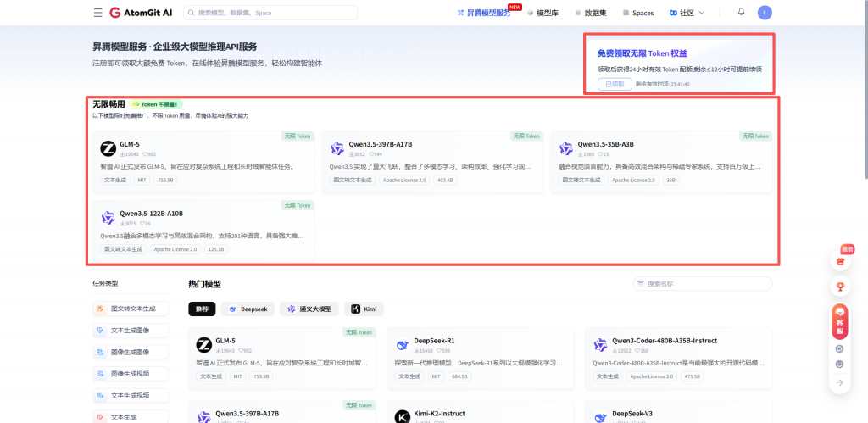Filter by 图像生成图像 task type

coord(130,352)
